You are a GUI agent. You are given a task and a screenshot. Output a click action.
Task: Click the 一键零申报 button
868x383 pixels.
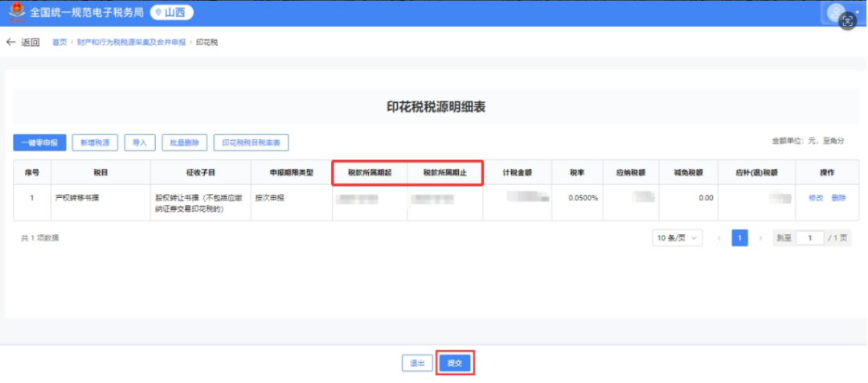[40, 142]
